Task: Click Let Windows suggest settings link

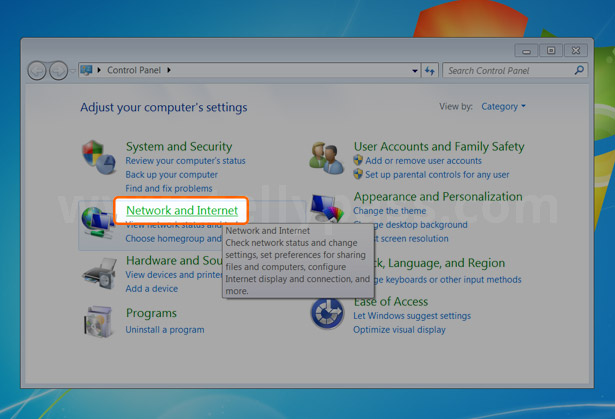Action: [412, 316]
